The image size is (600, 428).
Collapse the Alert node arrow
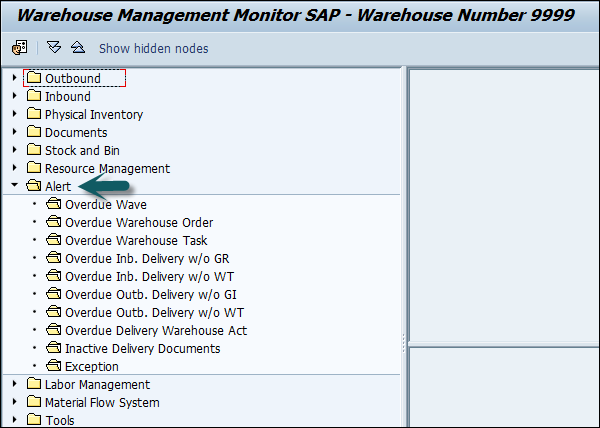14,187
